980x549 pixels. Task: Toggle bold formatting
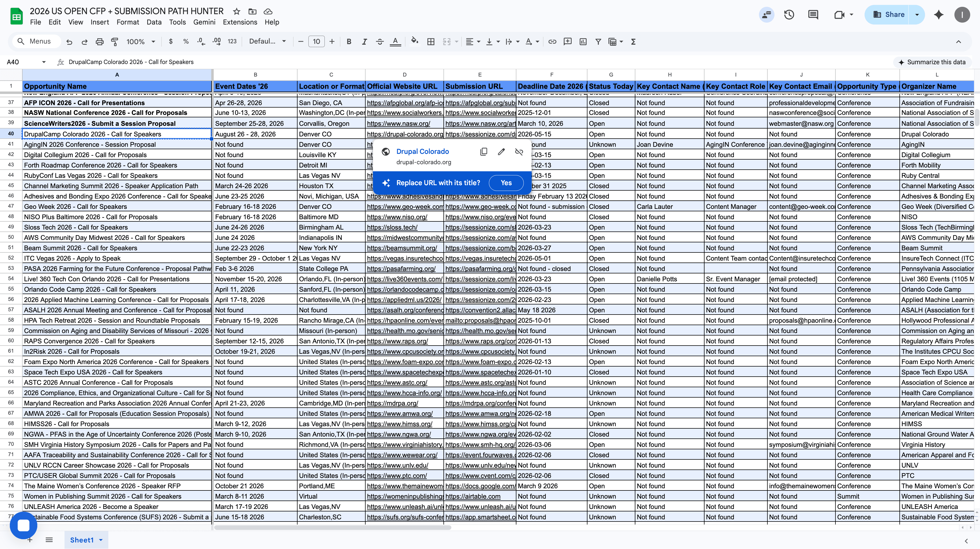349,41
